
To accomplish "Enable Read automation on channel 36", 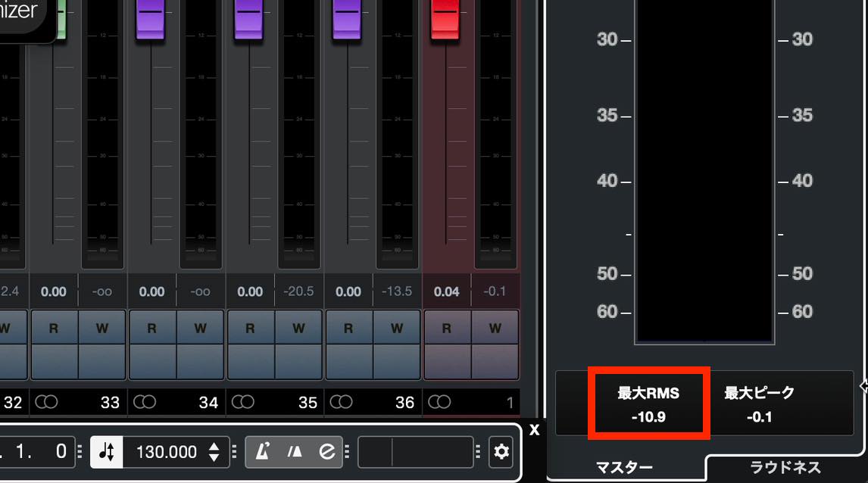I will coord(348,328).
